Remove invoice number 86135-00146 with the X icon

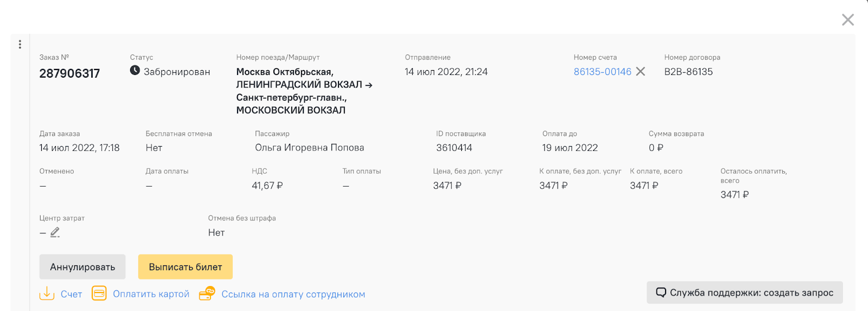pyautogui.click(x=641, y=72)
